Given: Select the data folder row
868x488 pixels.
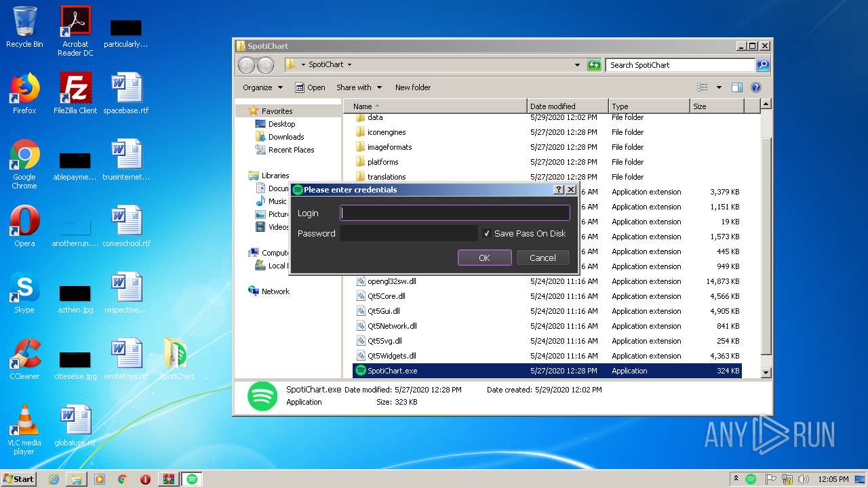Looking at the screenshot, I should point(547,117).
